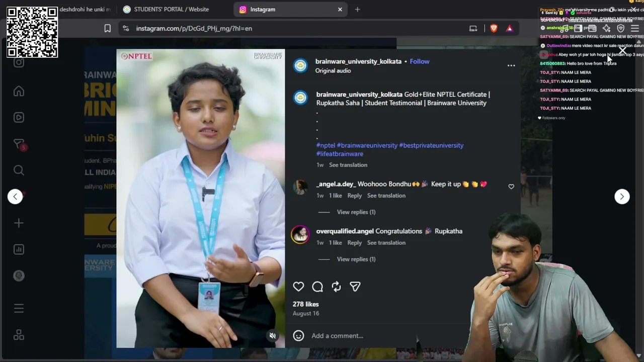Open brainware_university_kolkata avatar in post header

point(300,66)
